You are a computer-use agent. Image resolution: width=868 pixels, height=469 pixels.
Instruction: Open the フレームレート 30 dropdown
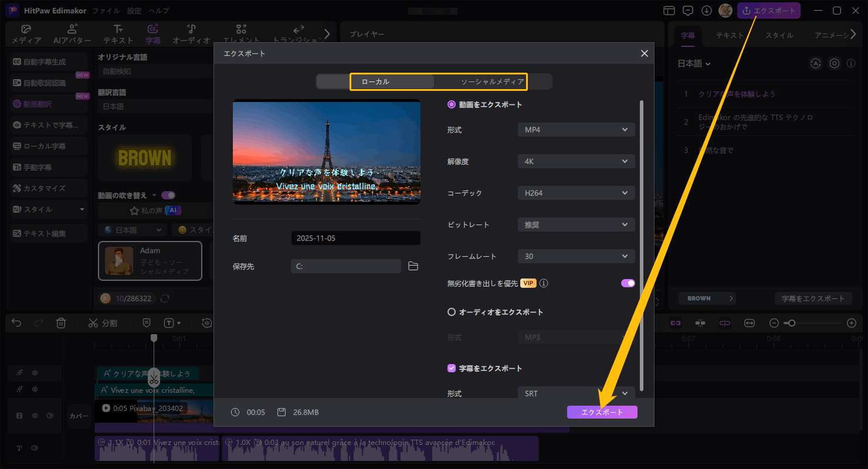pos(576,256)
